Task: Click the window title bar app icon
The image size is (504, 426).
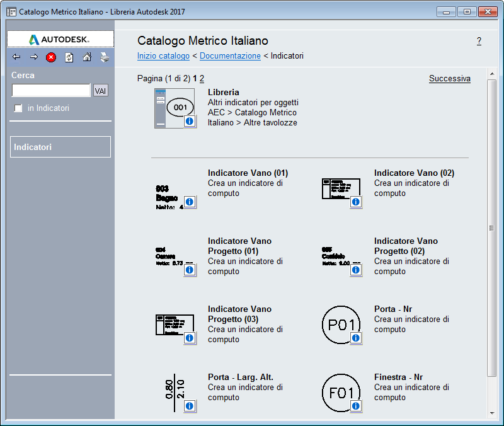Action: pos(11,12)
